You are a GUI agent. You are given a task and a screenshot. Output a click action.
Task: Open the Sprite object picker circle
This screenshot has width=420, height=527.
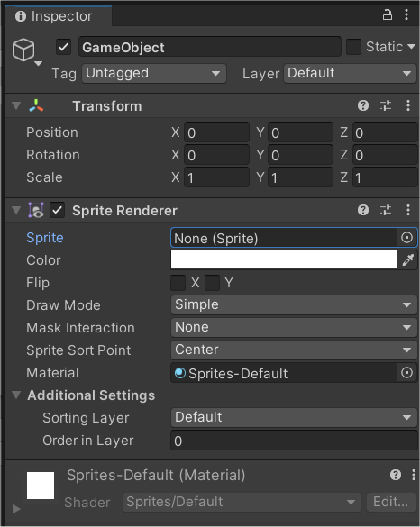[406, 238]
